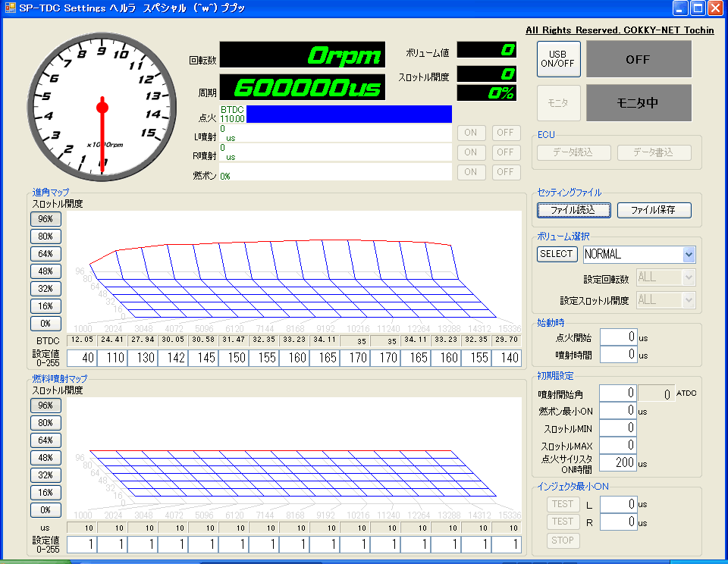Viewport: 728px width, 564px height.
Task: Click the app icon in title bar
Action: pyautogui.click(x=10, y=8)
